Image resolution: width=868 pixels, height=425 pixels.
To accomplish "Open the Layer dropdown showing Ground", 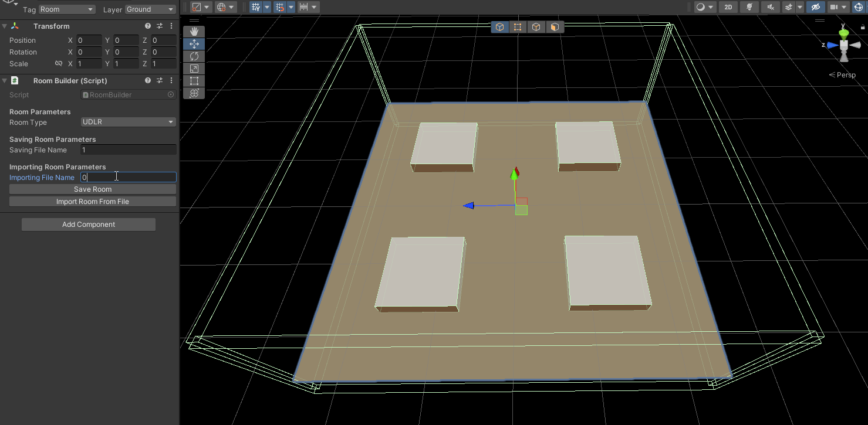I will point(150,9).
